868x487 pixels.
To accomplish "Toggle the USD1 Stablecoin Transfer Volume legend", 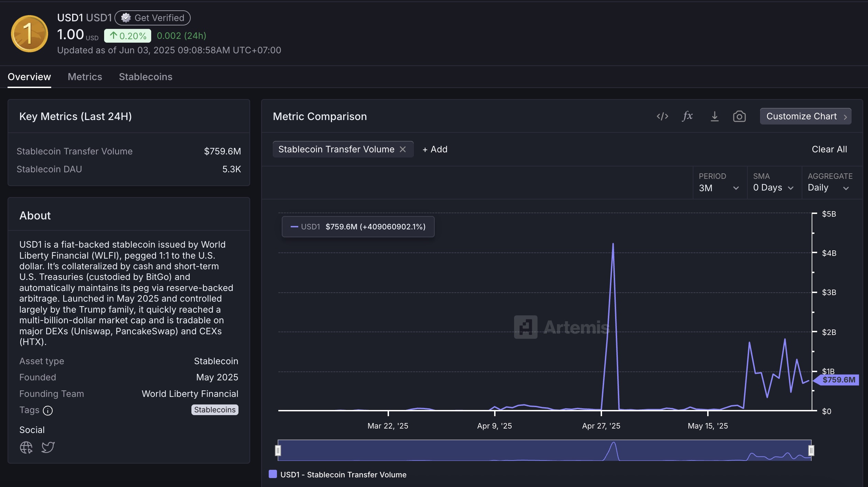I will tap(337, 475).
